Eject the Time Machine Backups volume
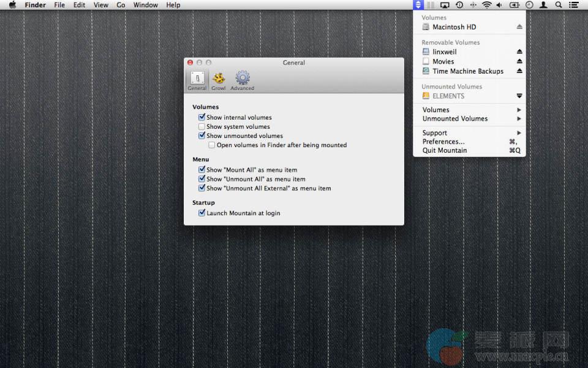This screenshot has width=588, height=368. 519,71
